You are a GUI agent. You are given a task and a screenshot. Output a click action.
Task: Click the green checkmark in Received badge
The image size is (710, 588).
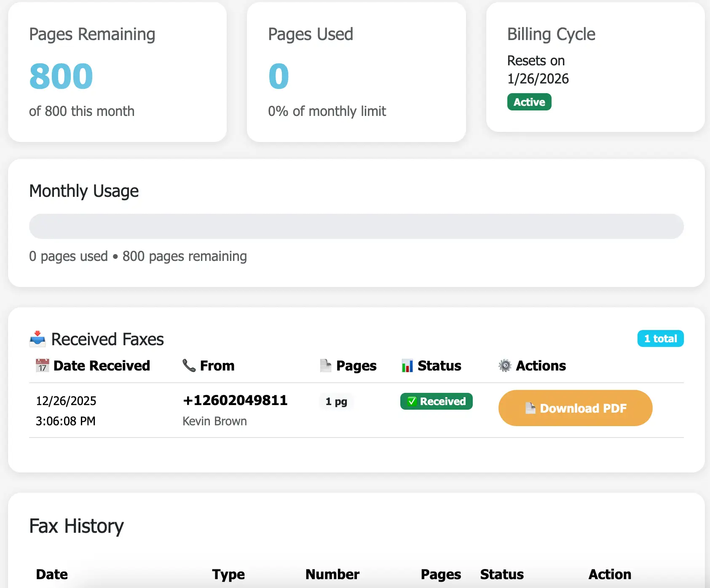click(x=412, y=401)
